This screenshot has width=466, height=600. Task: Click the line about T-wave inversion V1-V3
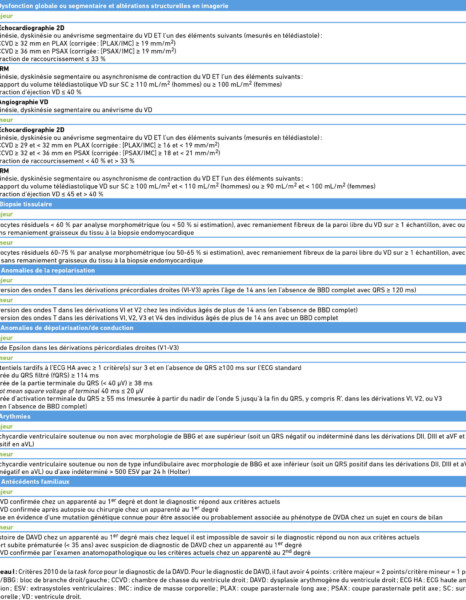(x=208, y=290)
